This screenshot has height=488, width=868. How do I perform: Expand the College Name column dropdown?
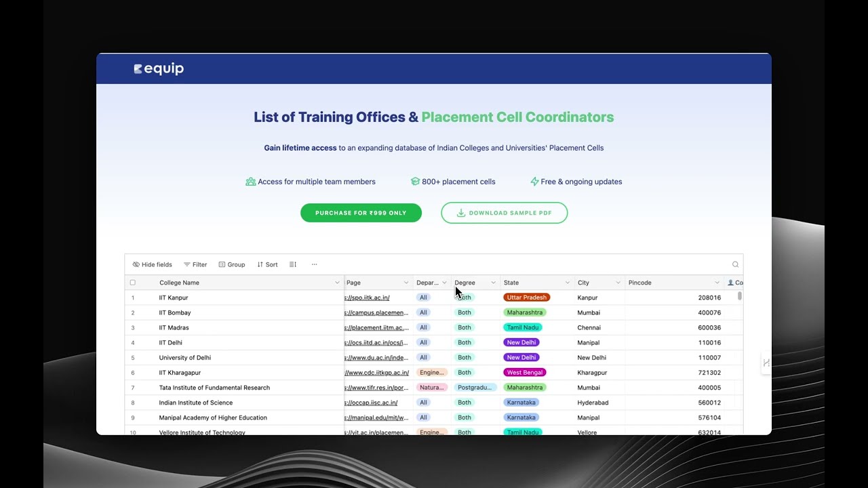[x=337, y=283]
